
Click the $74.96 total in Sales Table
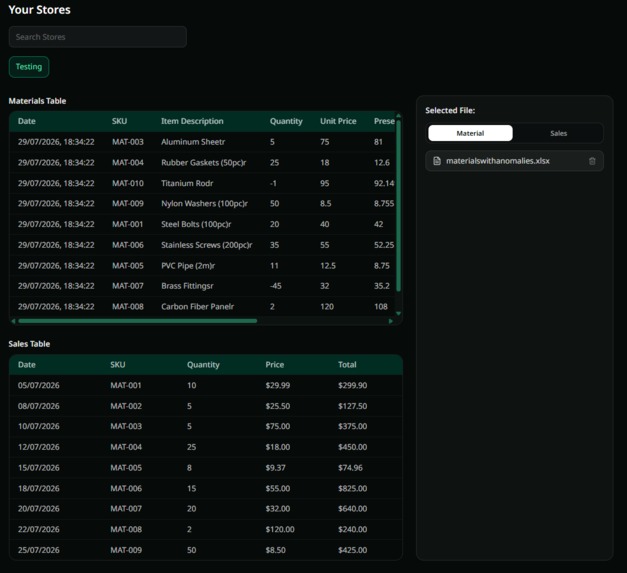pos(350,468)
